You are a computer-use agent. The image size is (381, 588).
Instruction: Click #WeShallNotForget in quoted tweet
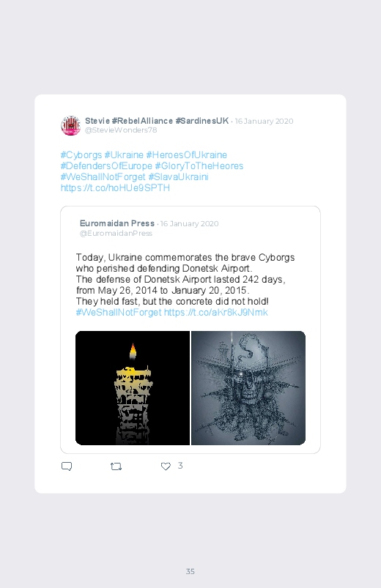(119, 312)
